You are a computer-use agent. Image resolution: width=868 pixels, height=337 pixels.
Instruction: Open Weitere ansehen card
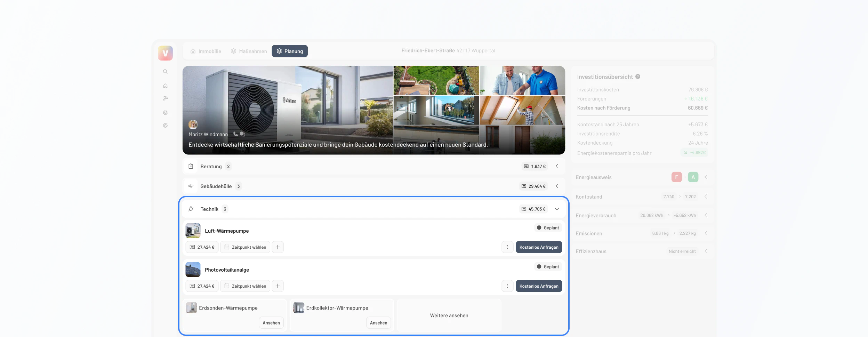point(449,315)
